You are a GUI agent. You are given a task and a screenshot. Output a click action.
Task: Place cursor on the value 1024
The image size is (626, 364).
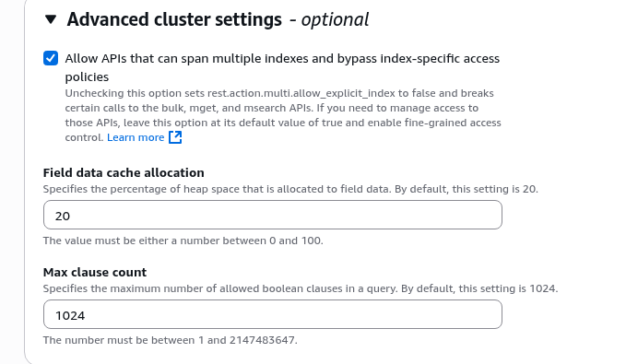coord(70,316)
